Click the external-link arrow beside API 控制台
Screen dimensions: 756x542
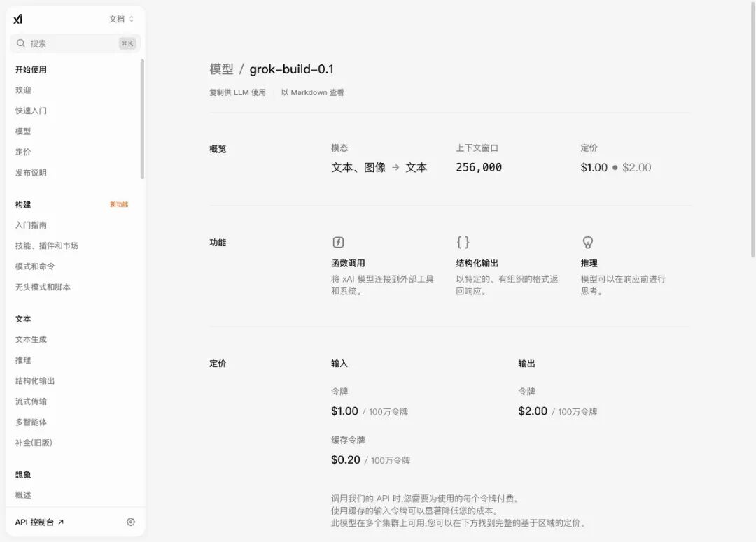click(x=61, y=522)
